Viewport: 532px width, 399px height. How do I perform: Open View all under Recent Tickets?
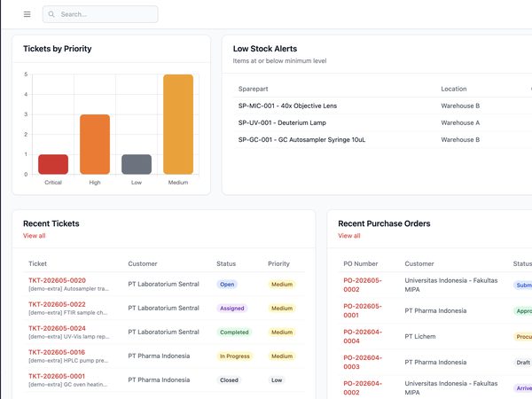34,236
